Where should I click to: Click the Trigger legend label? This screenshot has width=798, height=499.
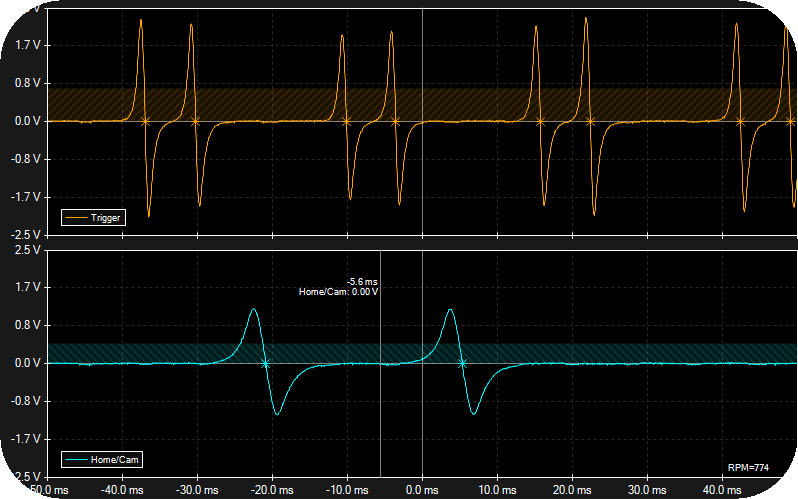click(x=105, y=217)
